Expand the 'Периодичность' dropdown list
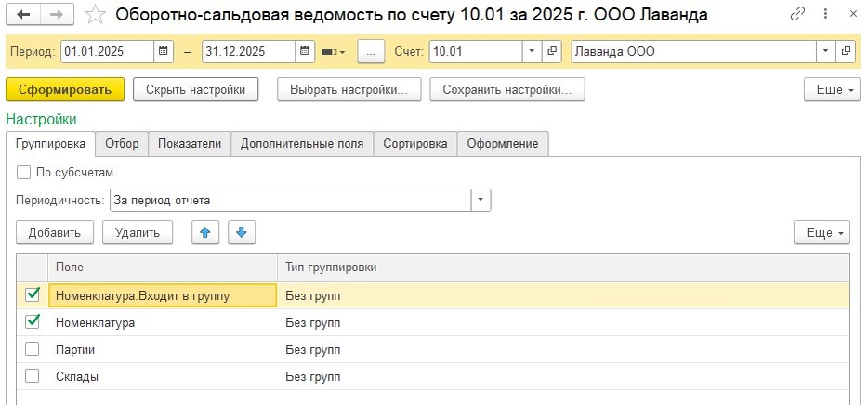This screenshot has width=868, height=405. [x=480, y=200]
